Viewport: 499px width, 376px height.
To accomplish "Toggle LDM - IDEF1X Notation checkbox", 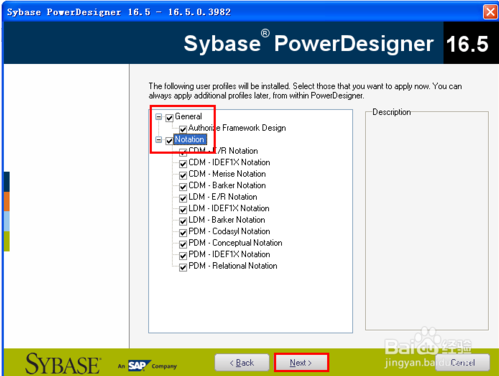I will pos(183,210).
